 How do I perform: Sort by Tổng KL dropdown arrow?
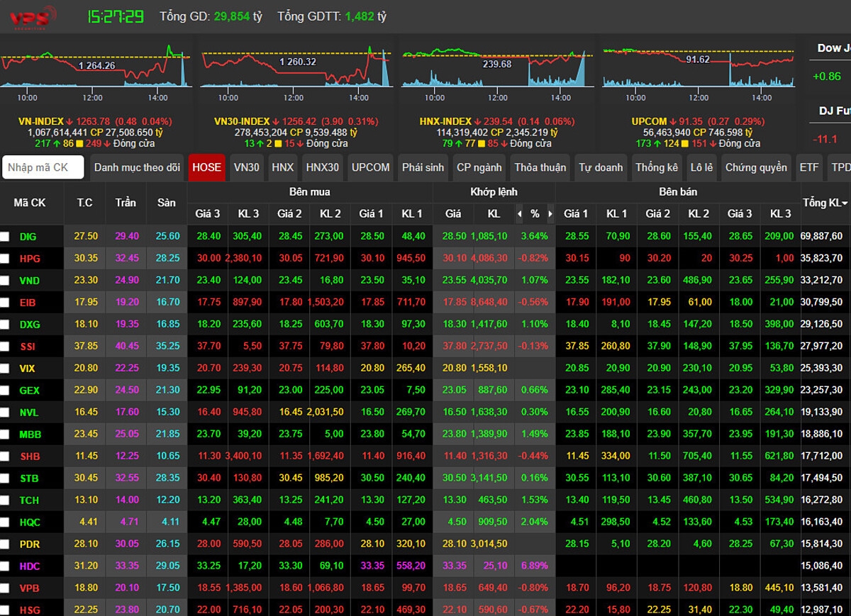coord(844,203)
